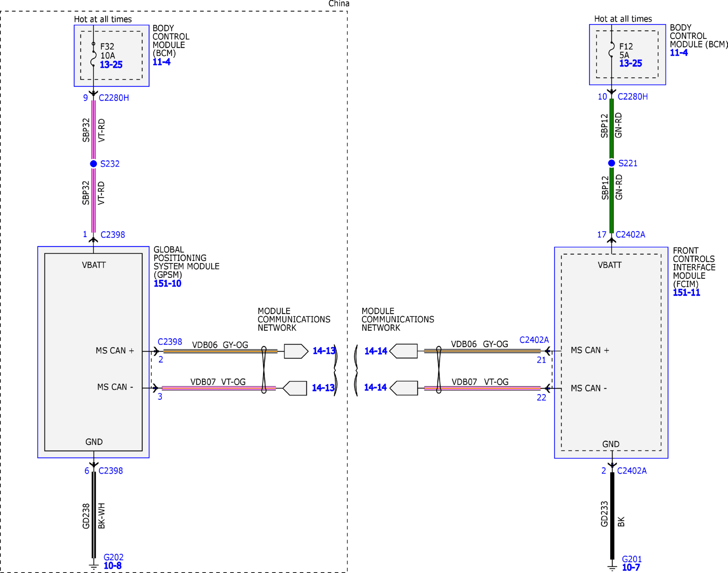The width and height of the screenshot is (728, 573).
Task: Click the 'China' region label
Action: tap(339, 4)
